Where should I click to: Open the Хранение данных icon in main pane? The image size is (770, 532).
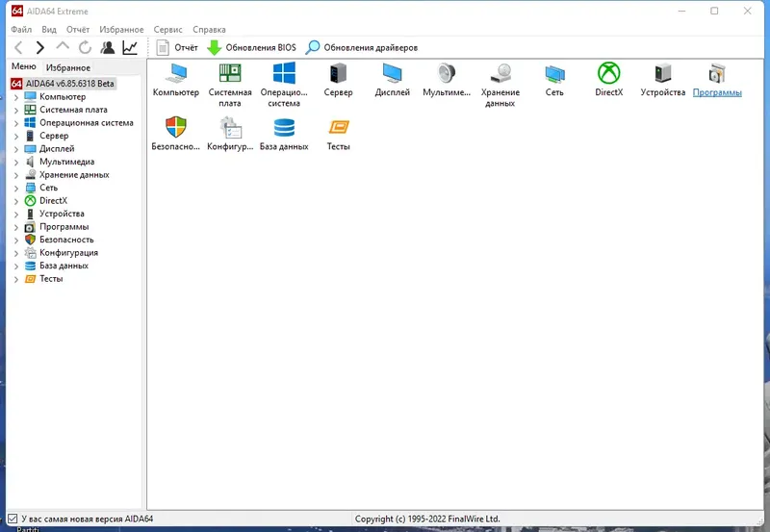point(500,73)
